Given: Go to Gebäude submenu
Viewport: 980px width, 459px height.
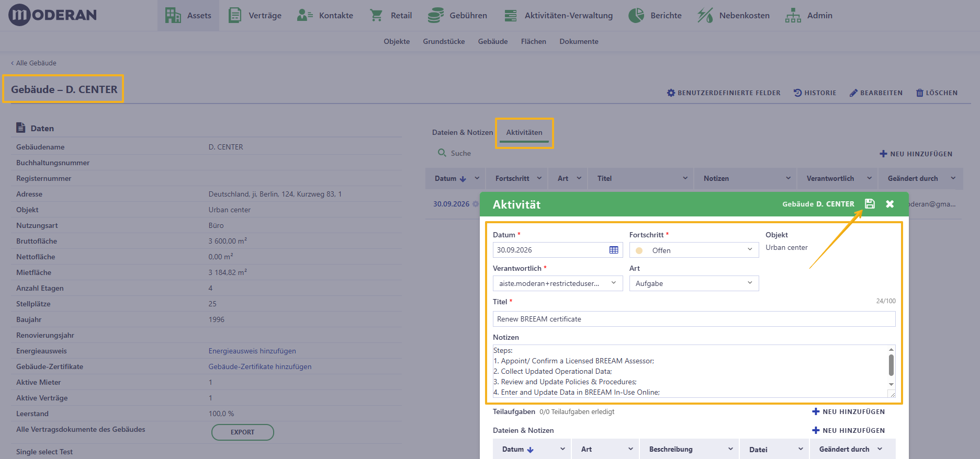Looking at the screenshot, I should [x=493, y=41].
